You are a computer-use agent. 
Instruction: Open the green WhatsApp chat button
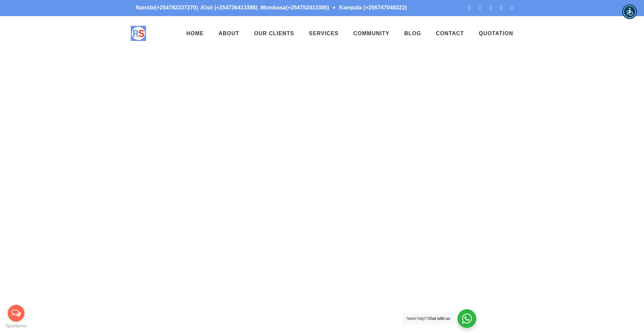(x=467, y=319)
